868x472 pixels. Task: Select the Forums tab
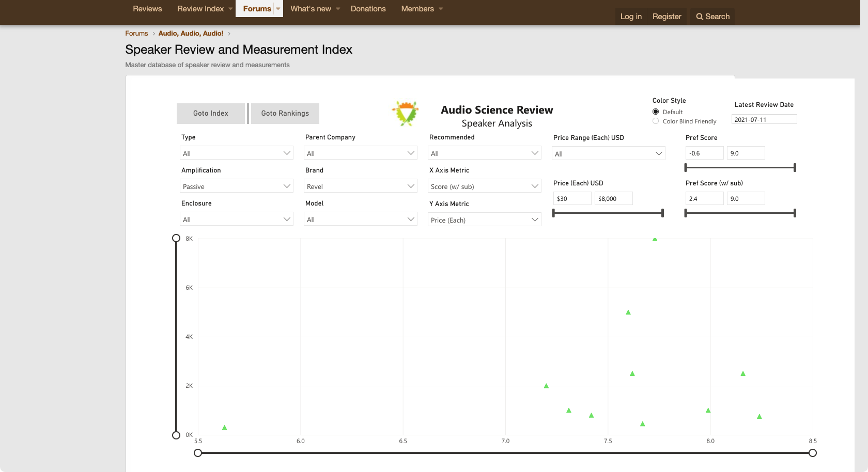point(257,9)
